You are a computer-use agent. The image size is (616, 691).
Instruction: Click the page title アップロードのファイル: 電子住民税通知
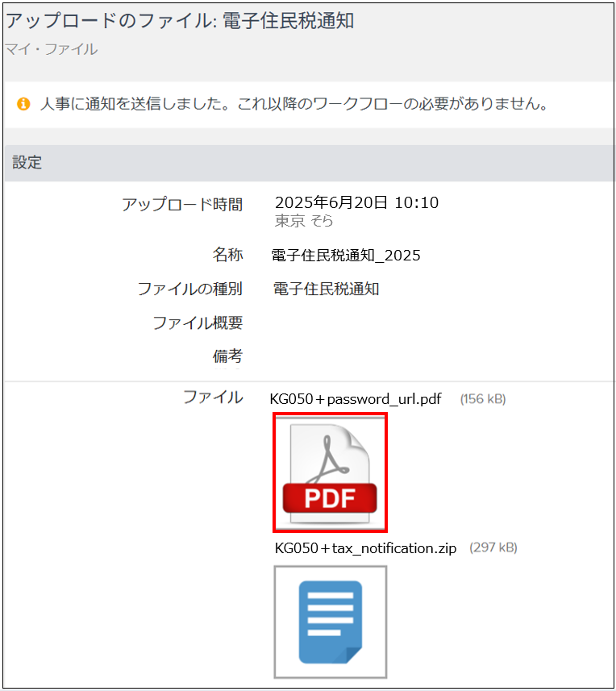180,21
